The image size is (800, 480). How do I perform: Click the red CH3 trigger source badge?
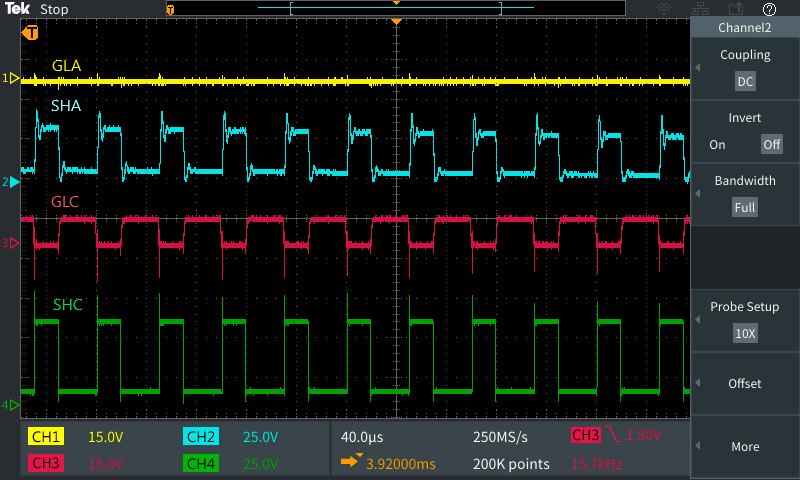tap(585, 435)
